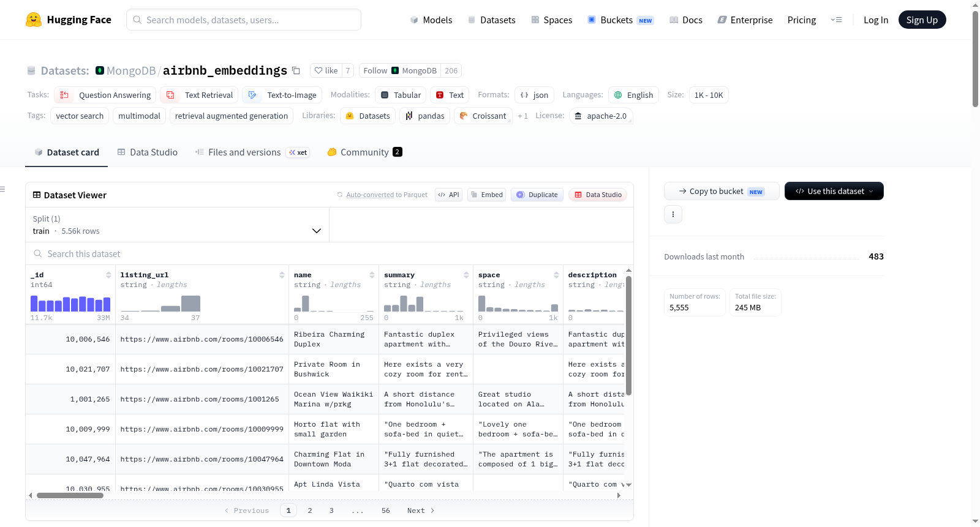Open the three-dot more options button

(x=673, y=214)
